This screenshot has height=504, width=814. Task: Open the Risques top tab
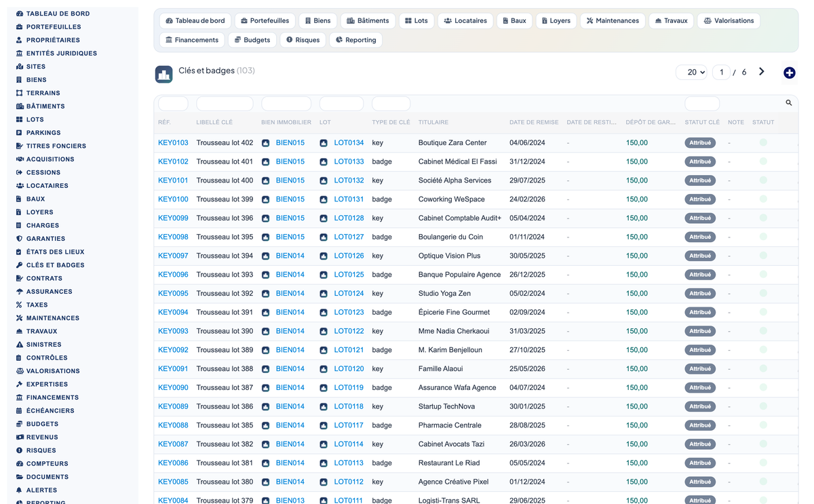[303, 40]
